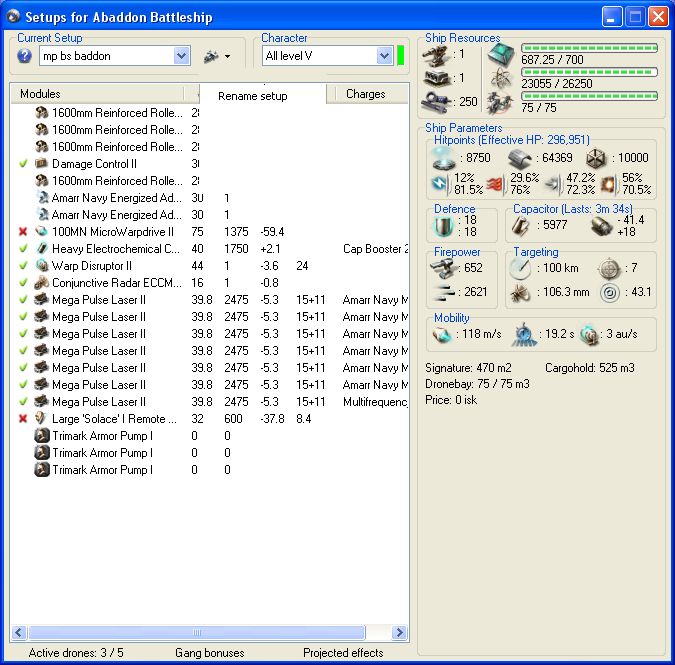Click the Defence tank icon
Screen dimensions: 675x665
(443, 226)
